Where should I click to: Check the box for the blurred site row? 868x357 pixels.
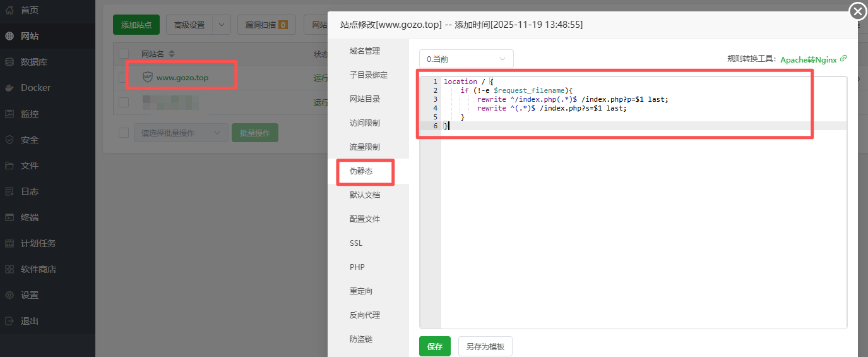(x=124, y=102)
